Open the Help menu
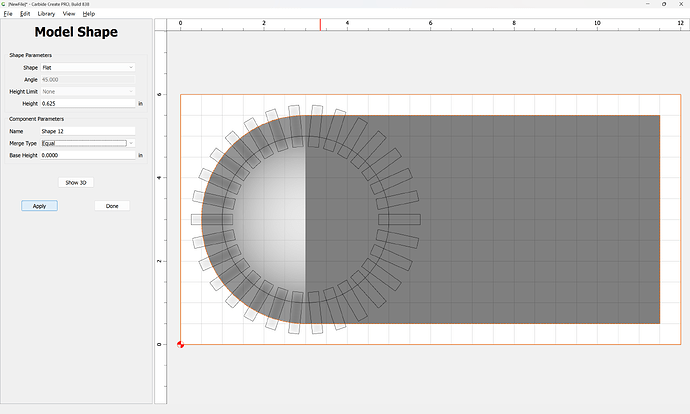The image size is (690, 414). (89, 14)
